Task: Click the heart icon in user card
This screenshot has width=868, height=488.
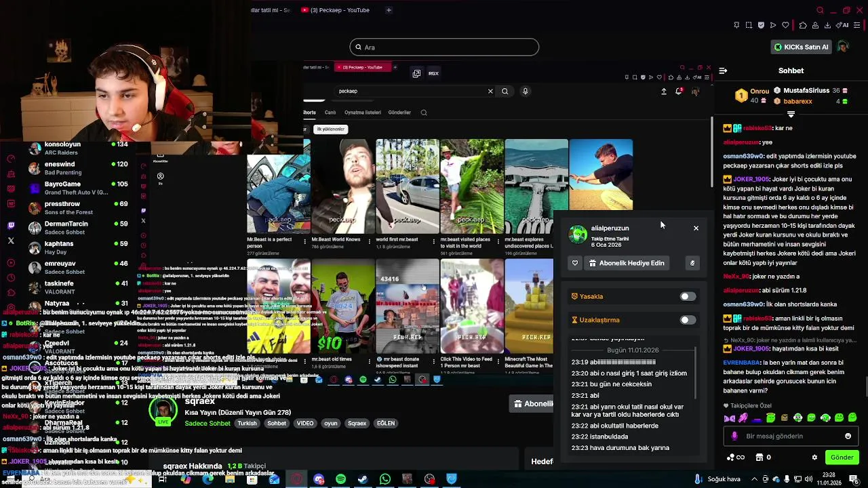Action: [x=575, y=263]
